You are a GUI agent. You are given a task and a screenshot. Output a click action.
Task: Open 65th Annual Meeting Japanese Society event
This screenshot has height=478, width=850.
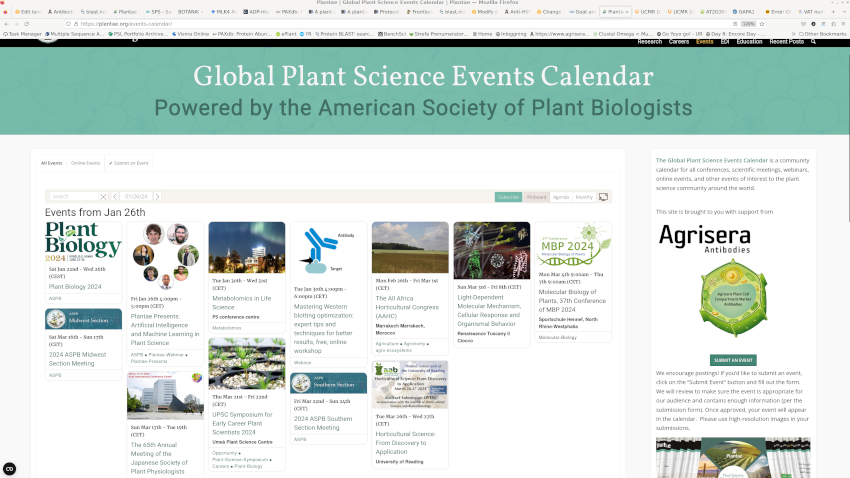pos(159,458)
